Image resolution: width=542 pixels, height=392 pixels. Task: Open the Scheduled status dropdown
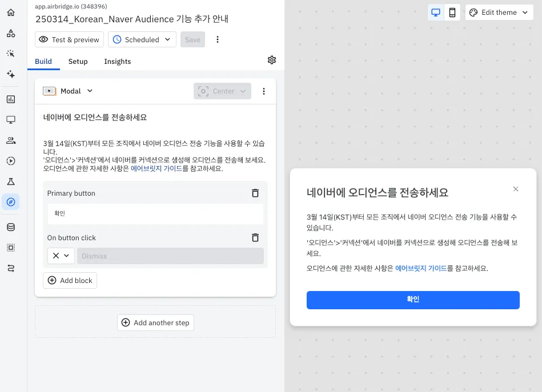[x=142, y=39]
